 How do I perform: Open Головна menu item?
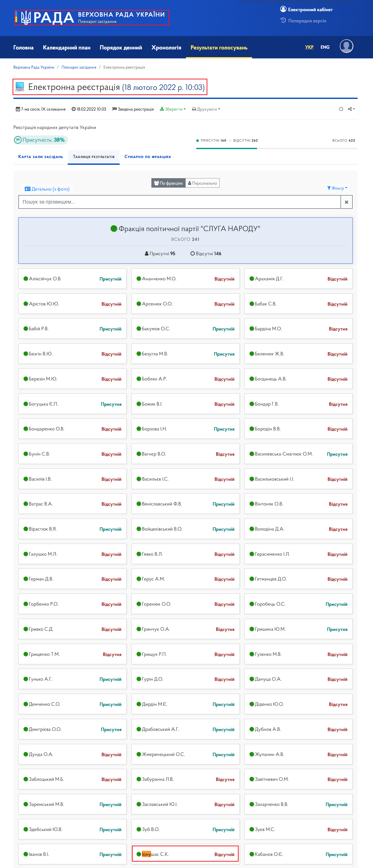click(24, 47)
